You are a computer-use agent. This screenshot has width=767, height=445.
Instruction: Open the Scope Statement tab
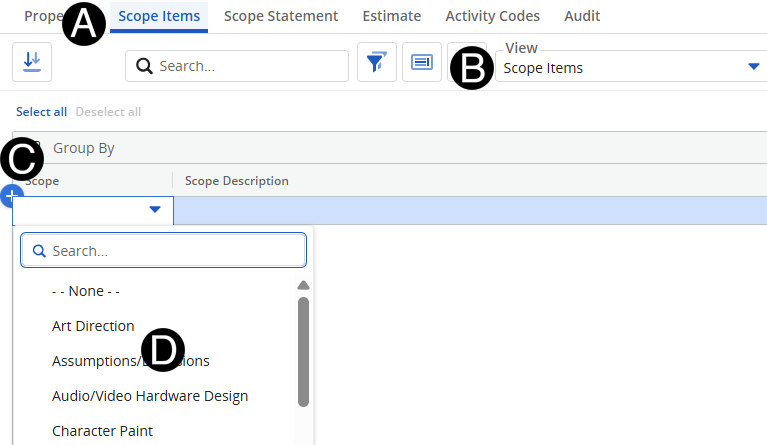pyautogui.click(x=281, y=16)
